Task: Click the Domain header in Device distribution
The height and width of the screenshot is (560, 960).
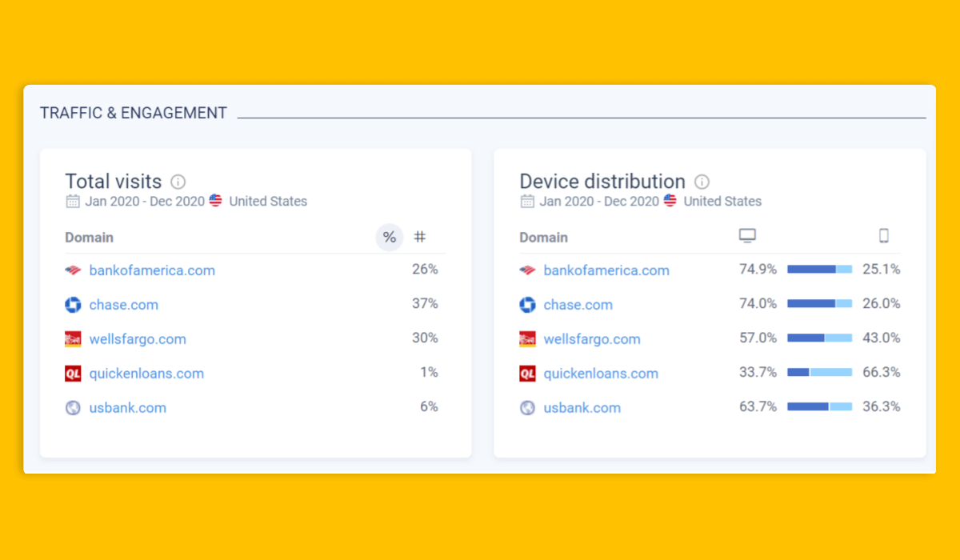Action: click(544, 238)
